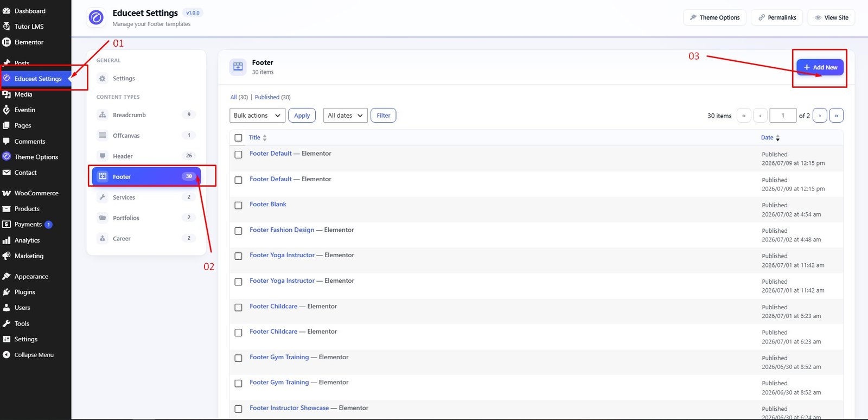Click the Plugins sidebar icon

tap(7, 292)
